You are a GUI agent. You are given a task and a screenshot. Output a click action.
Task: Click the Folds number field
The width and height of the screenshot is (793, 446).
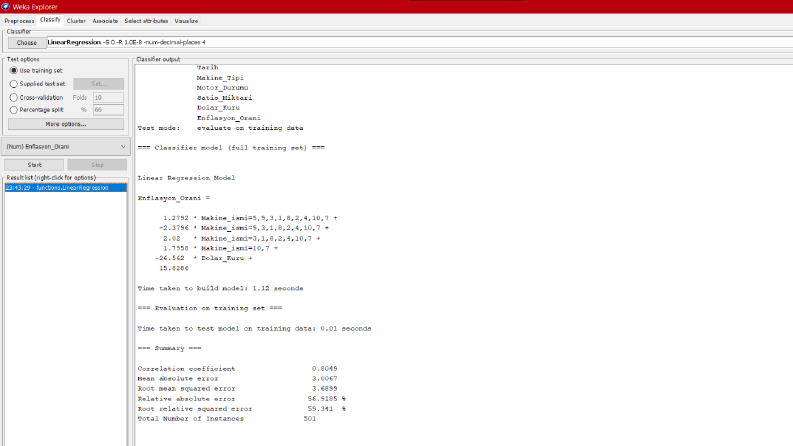point(108,97)
